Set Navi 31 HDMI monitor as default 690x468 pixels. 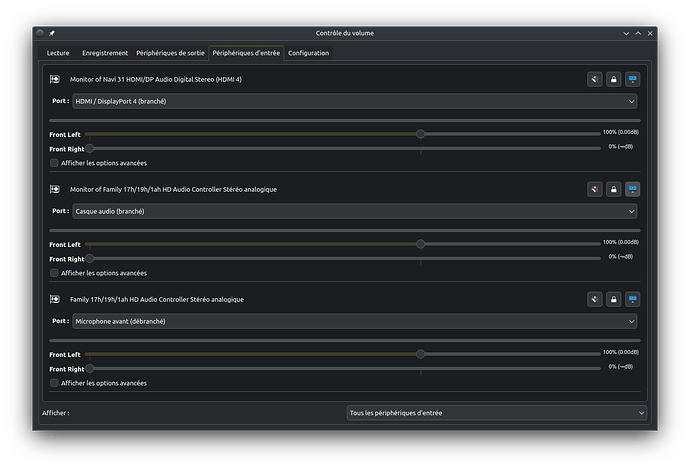[x=632, y=79]
